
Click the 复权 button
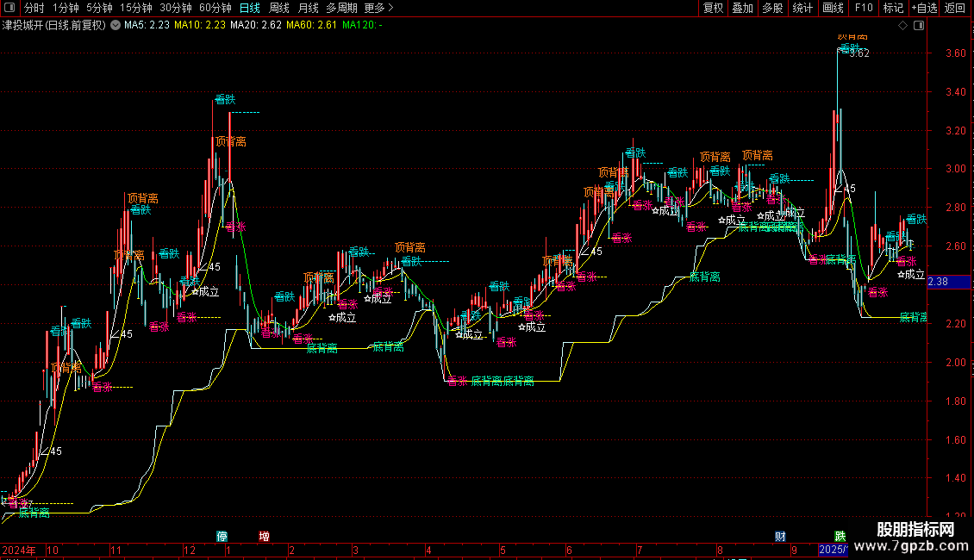point(713,8)
